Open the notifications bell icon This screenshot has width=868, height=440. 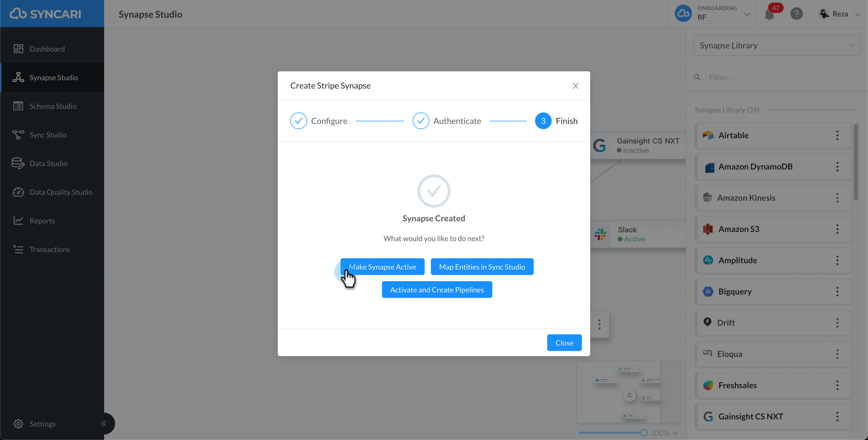(770, 15)
